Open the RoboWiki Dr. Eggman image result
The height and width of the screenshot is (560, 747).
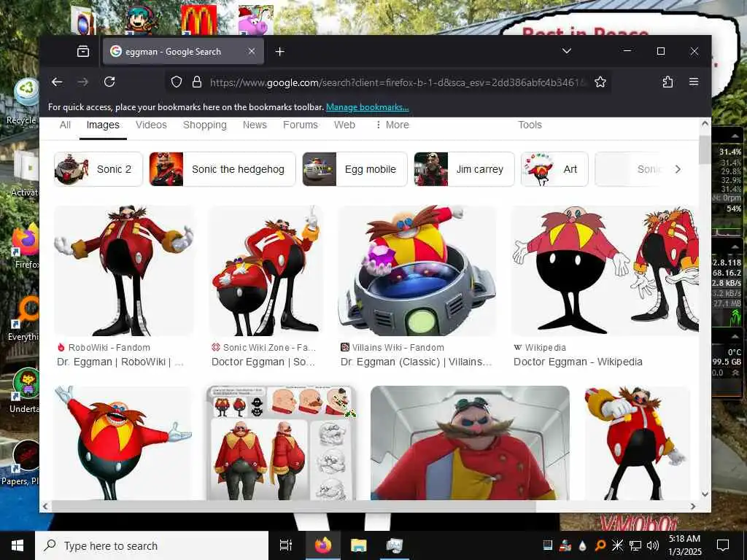pyautogui.click(x=124, y=271)
